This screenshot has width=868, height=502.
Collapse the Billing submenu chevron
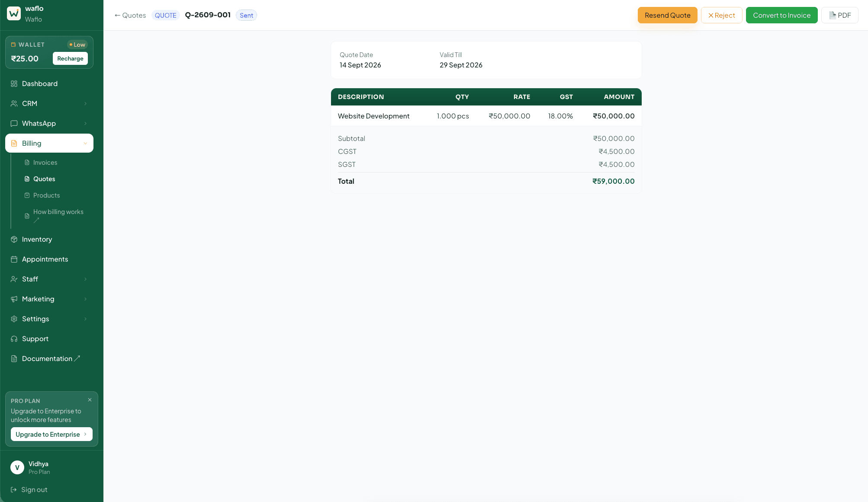pyautogui.click(x=85, y=143)
